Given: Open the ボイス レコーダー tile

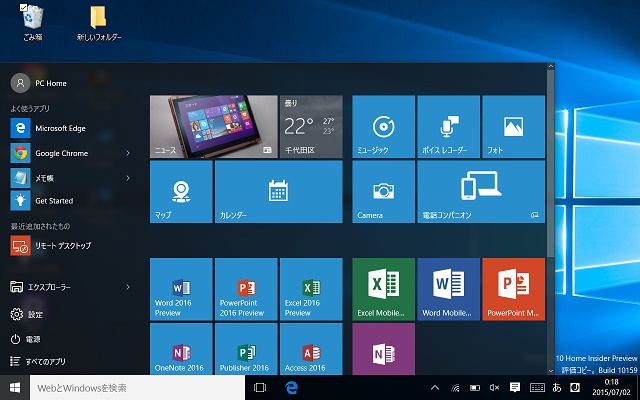Looking at the screenshot, I should click(448, 127).
